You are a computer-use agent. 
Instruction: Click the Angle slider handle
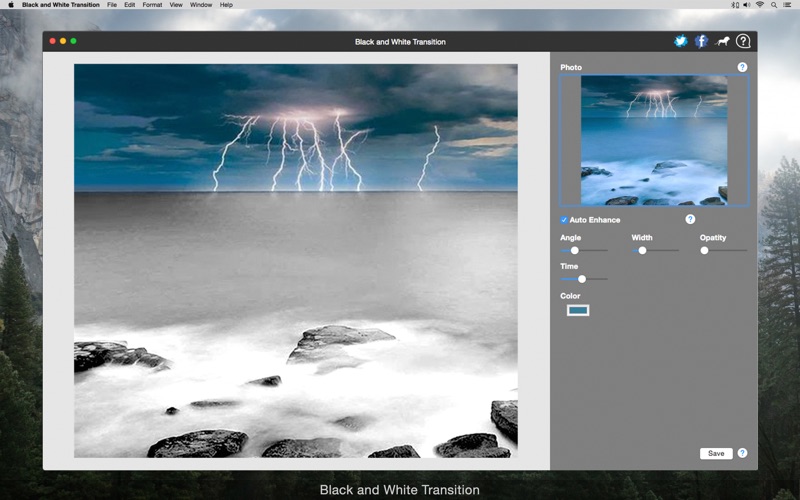pyautogui.click(x=574, y=251)
